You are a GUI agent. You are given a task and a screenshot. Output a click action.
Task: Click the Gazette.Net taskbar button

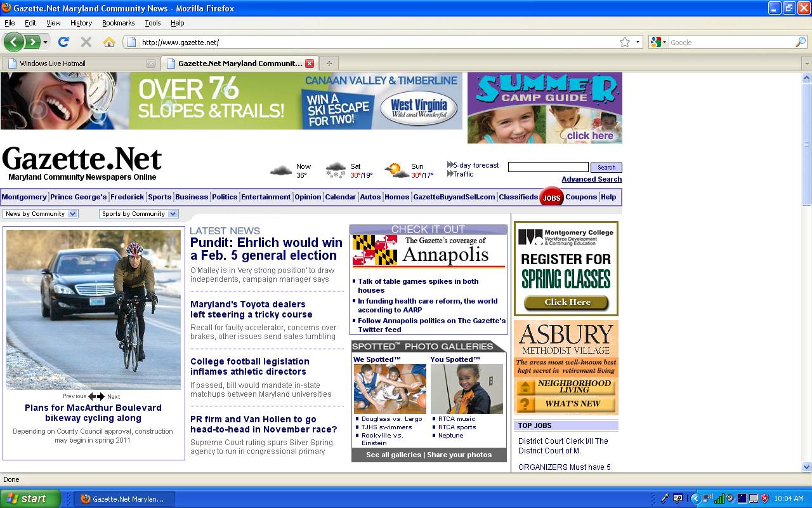coord(124,498)
